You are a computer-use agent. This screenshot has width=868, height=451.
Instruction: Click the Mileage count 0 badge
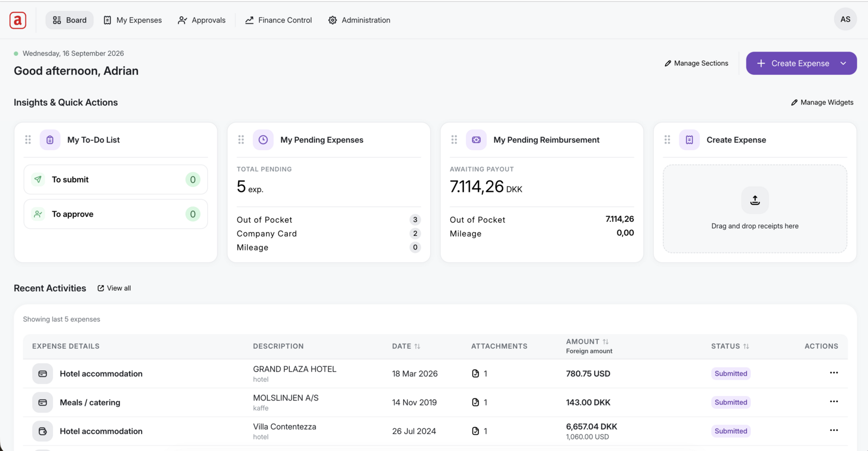(x=415, y=247)
